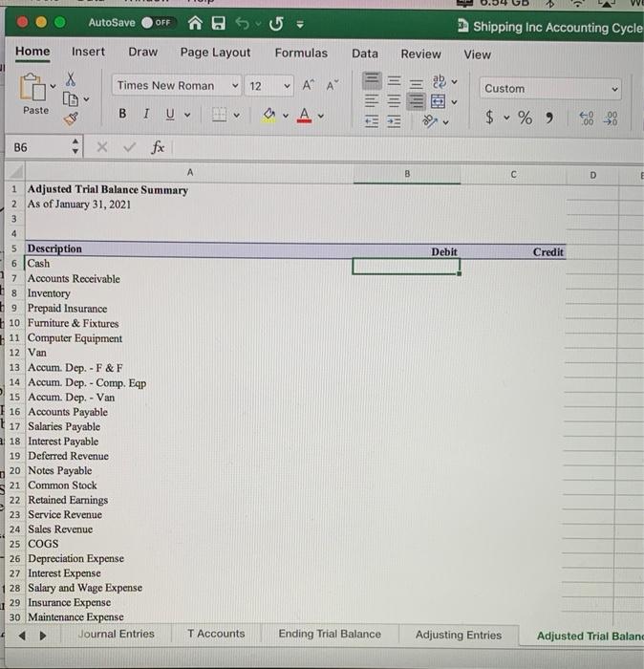The width and height of the screenshot is (644, 669).
Task: Click the Currency dollar format icon
Action: click(x=489, y=118)
